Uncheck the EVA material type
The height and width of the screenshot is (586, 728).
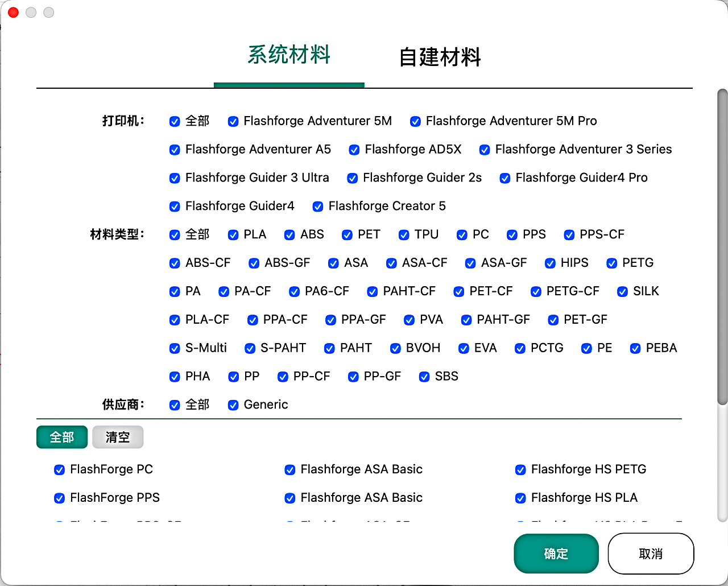[x=464, y=349]
